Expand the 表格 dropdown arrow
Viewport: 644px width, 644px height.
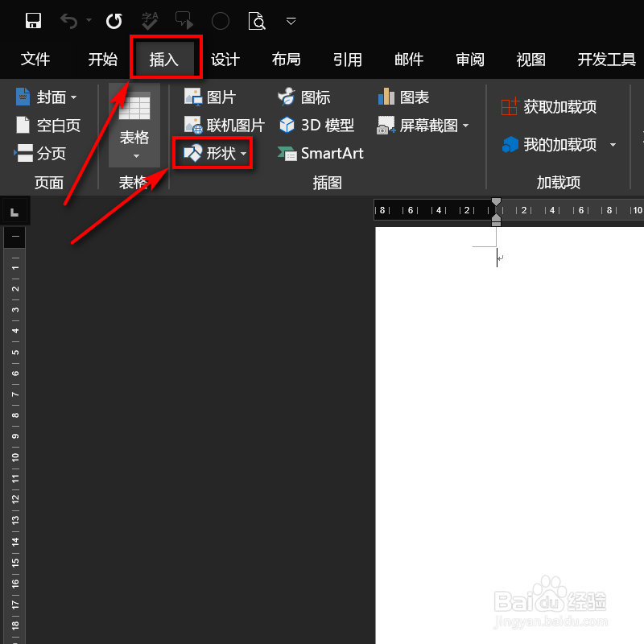coord(136,156)
